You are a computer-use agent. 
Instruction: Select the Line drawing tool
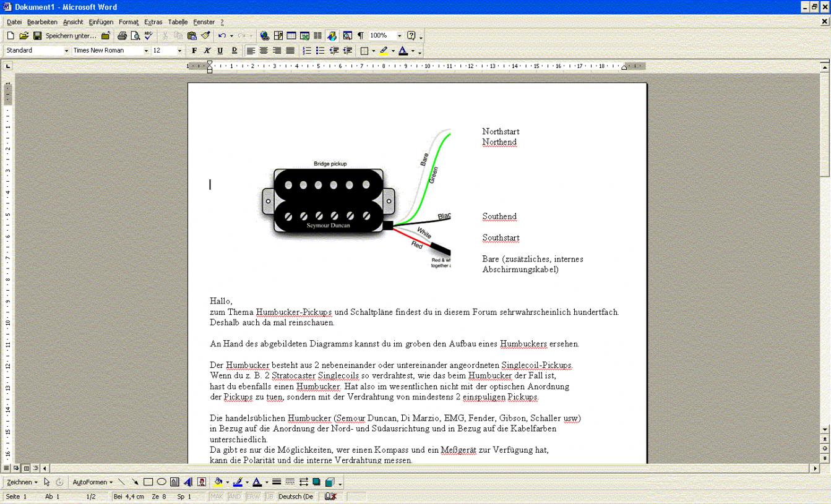click(x=121, y=482)
